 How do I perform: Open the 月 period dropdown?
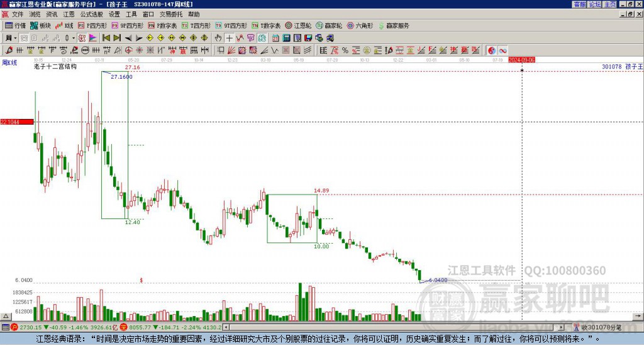click(x=11, y=38)
